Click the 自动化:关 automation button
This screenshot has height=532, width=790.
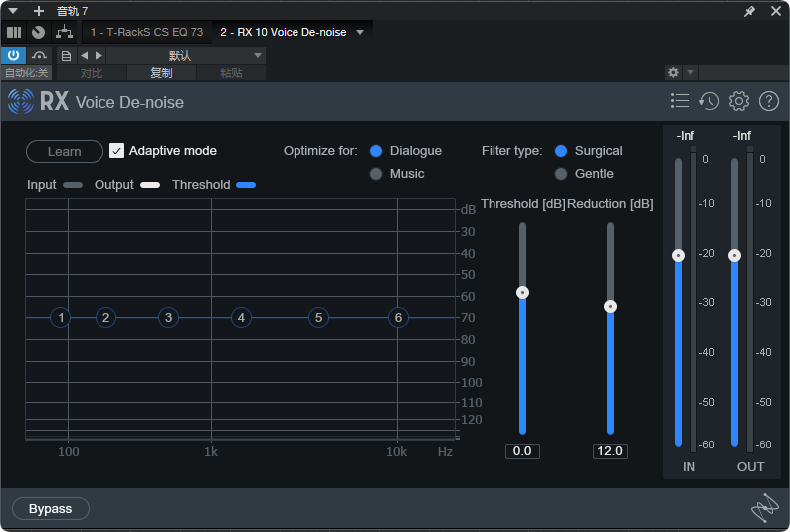[26, 73]
